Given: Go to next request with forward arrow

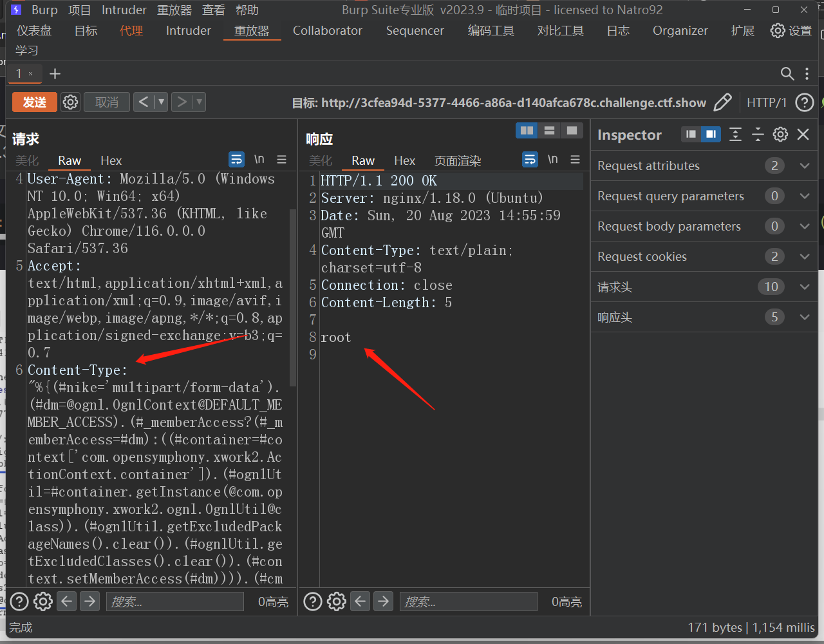Looking at the screenshot, I should 182,102.
